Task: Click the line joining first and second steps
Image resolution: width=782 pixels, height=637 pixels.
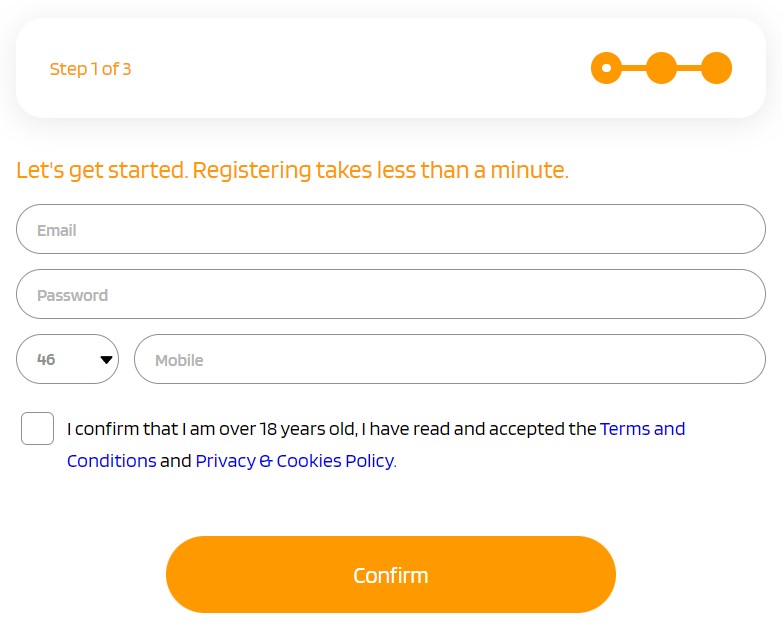Action: [x=634, y=69]
